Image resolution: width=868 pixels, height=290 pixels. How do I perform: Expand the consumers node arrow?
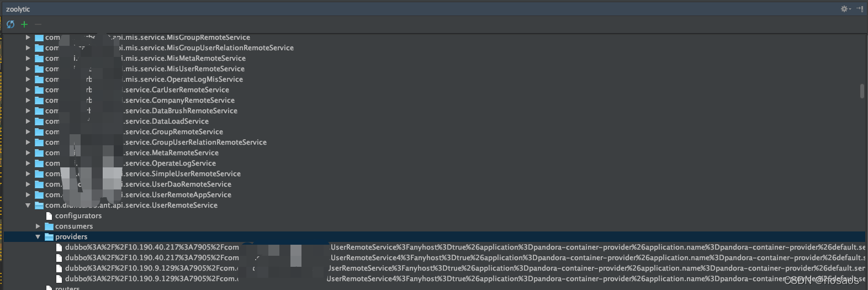click(x=38, y=226)
